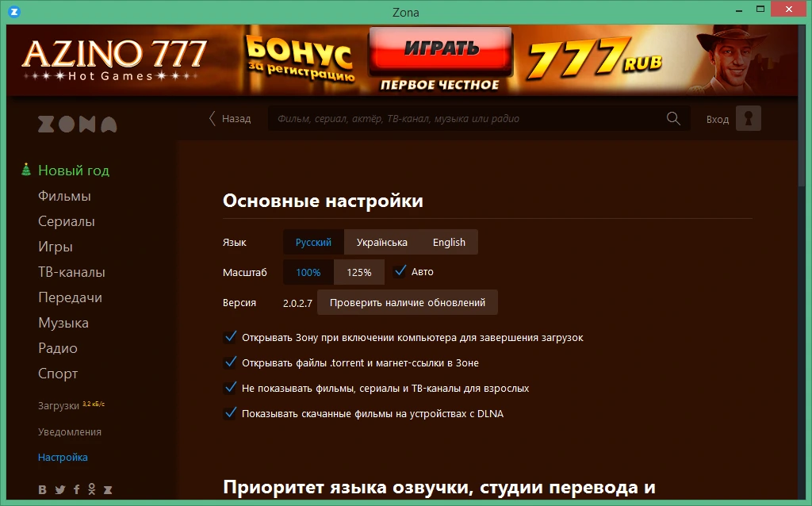The height and width of the screenshot is (506, 812).
Task: Open the Odnoklassniki social icon
Action: click(92, 489)
